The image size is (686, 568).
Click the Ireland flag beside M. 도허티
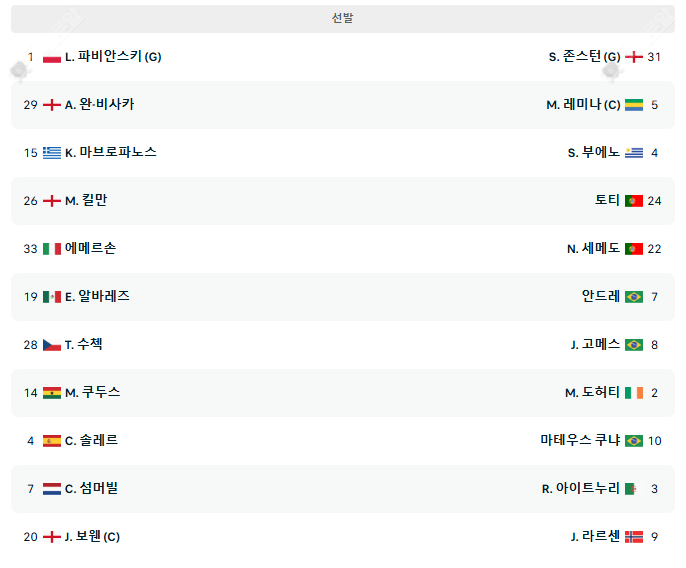pos(634,393)
